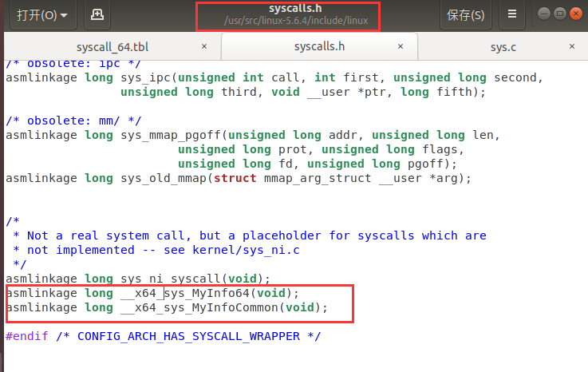Save the file with 保存(S) button
This screenshot has width=588, height=372.
(465, 15)
